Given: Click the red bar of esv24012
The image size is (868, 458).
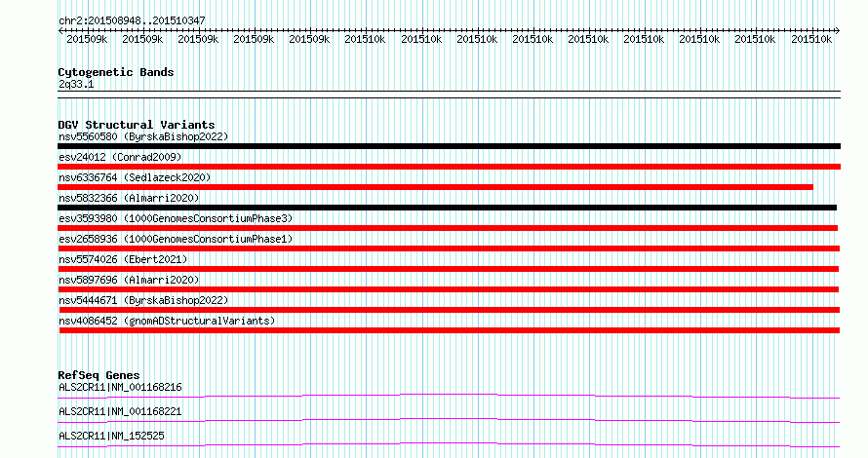Looking at the screenshot, I should [449, 167].
